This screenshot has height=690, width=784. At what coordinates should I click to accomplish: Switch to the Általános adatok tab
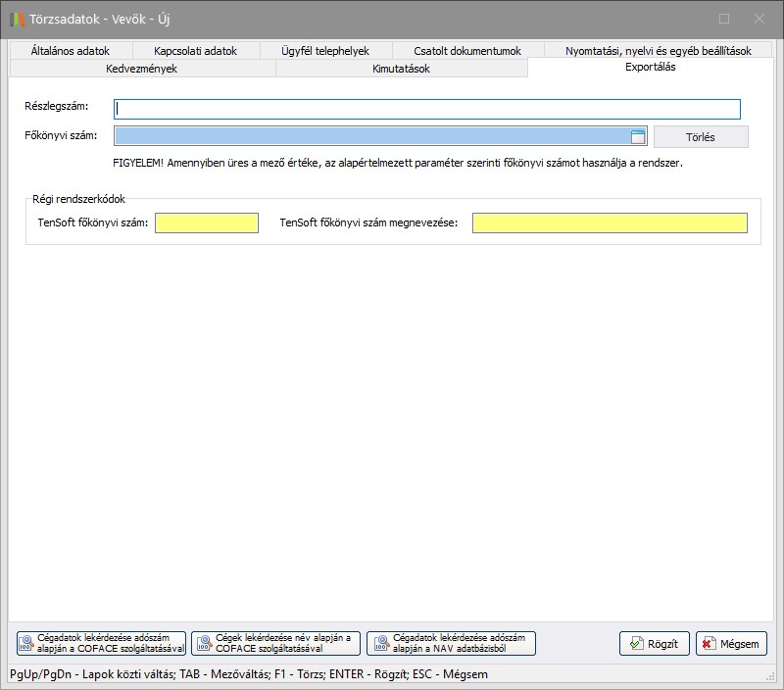pos(70,51)
